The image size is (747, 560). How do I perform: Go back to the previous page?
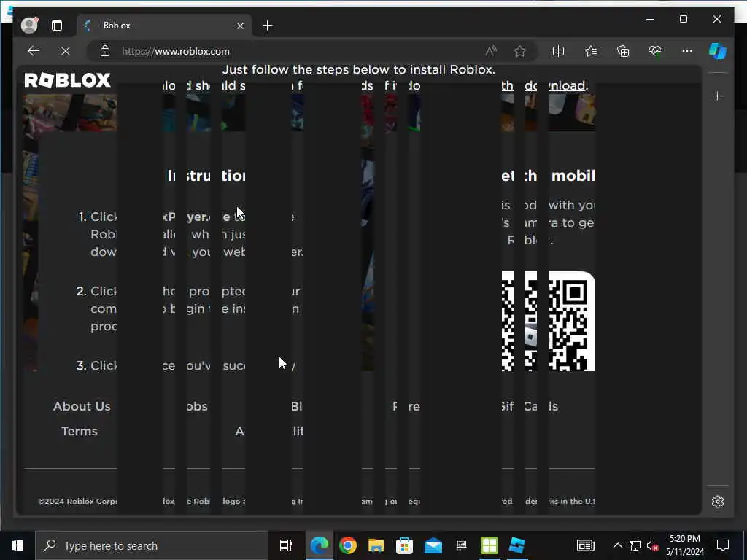pos(34,51)
